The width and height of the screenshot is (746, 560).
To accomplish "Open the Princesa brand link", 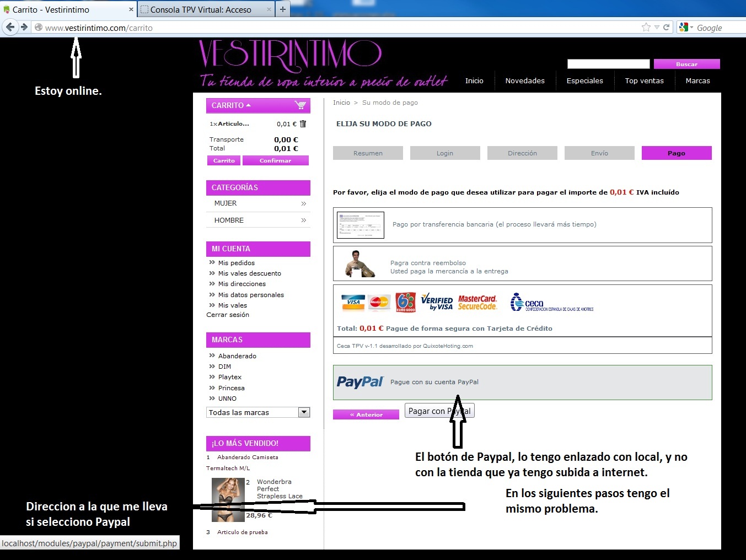I will pos(231,388).
